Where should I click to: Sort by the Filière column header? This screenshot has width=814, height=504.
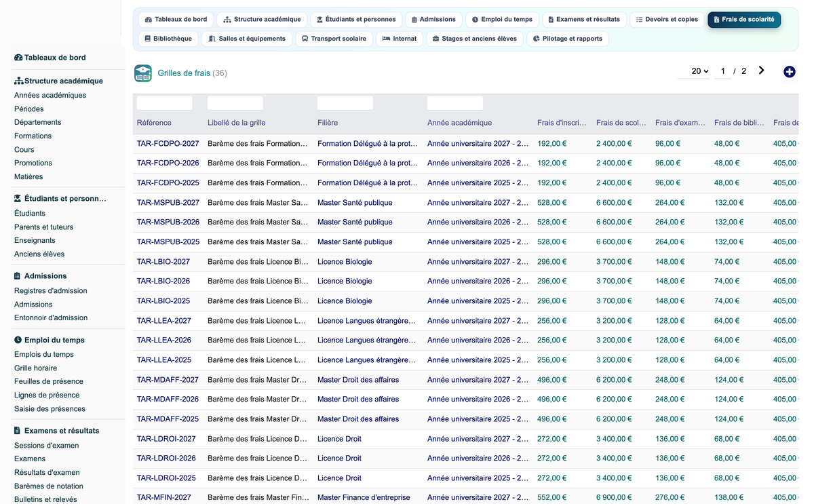click(328, 123)
